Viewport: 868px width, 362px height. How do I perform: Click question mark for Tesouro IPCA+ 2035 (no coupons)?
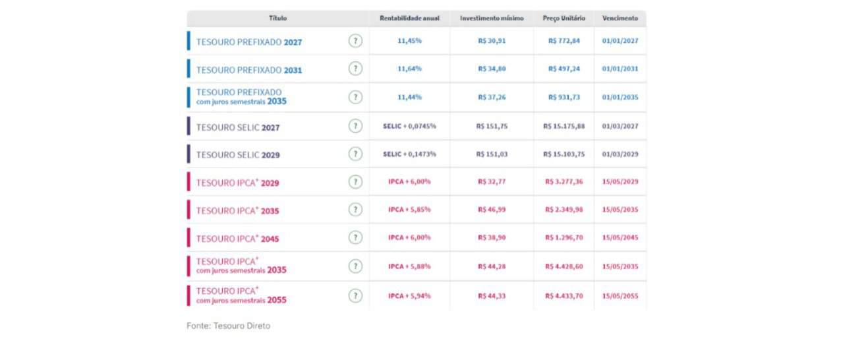[355, 210]
